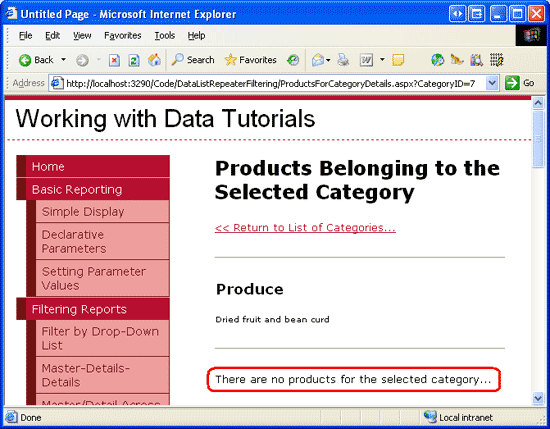The image size is (550, 429).
Task: Click the History toolbar icon
Action: coord(293,60)
